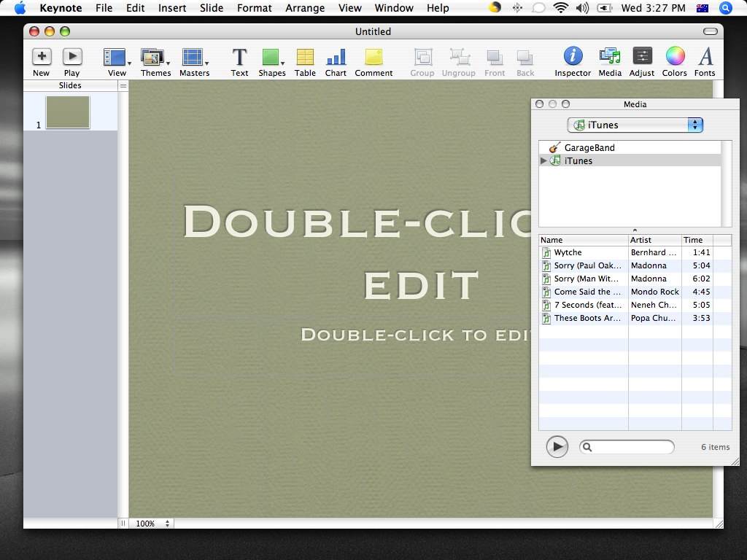Click the Media browser search field
747x560 pixels.
click(627, 447)
